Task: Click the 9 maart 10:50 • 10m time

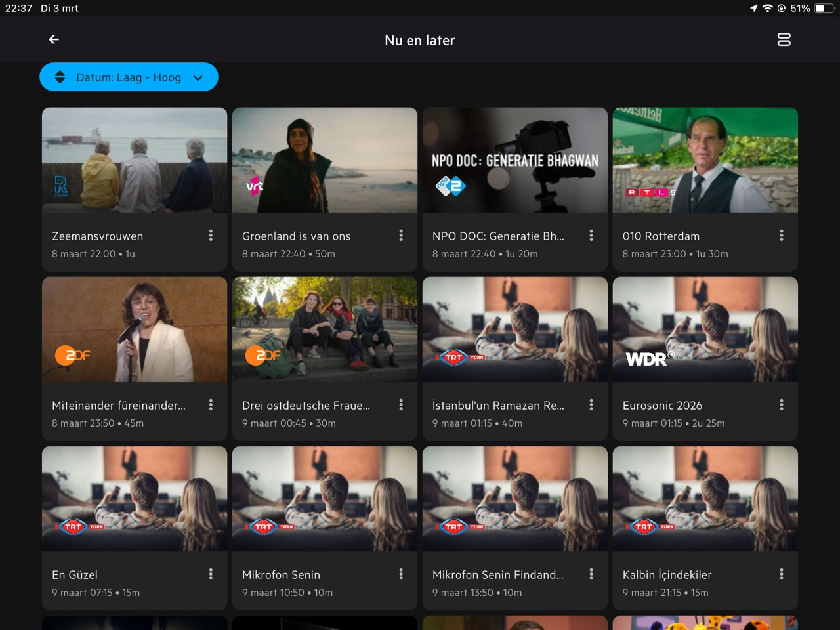Action: [287, 593]
